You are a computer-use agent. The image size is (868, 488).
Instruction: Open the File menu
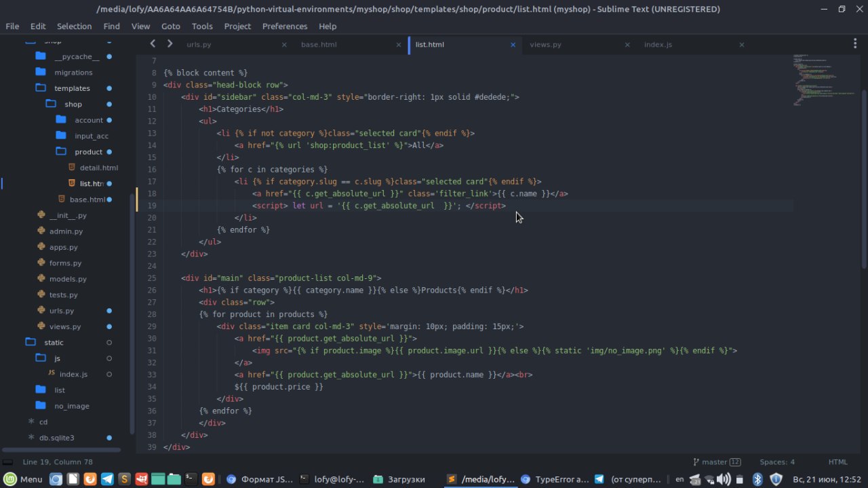(12, 26)
